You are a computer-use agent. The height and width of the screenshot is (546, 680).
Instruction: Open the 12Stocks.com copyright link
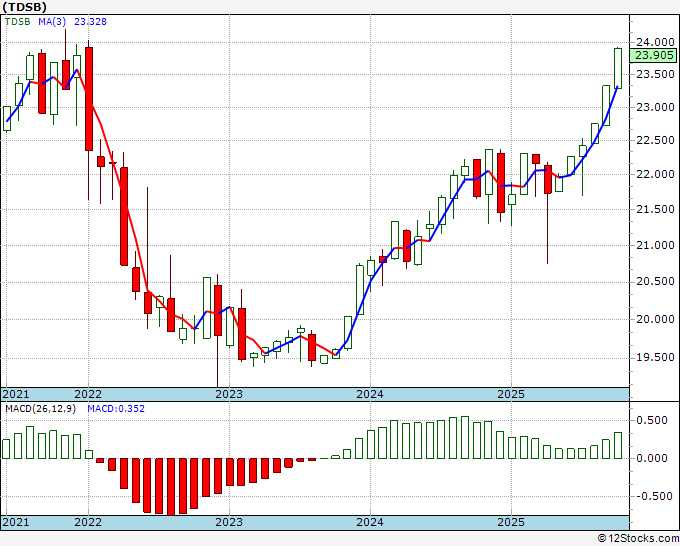pos(638,539)
